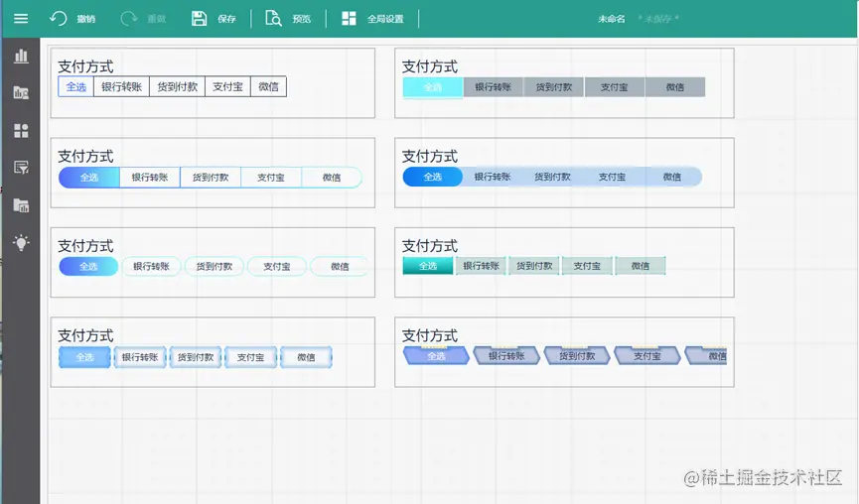Select the separate oval 货到付款 pill

click(215, 267)
